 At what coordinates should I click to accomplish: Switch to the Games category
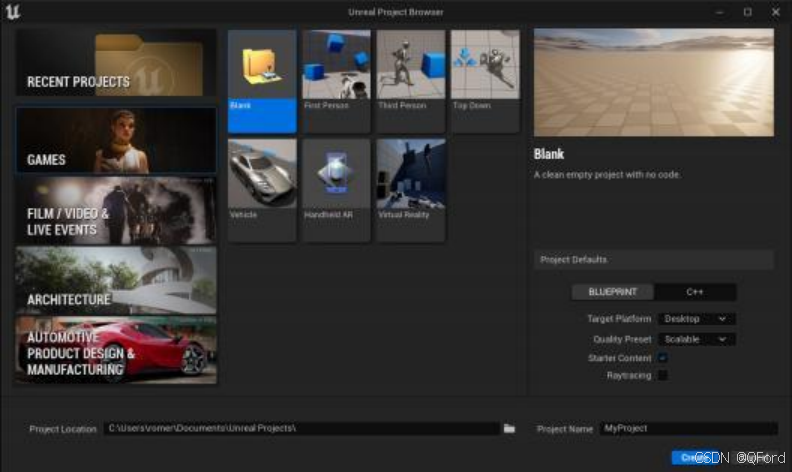[116, 140]
